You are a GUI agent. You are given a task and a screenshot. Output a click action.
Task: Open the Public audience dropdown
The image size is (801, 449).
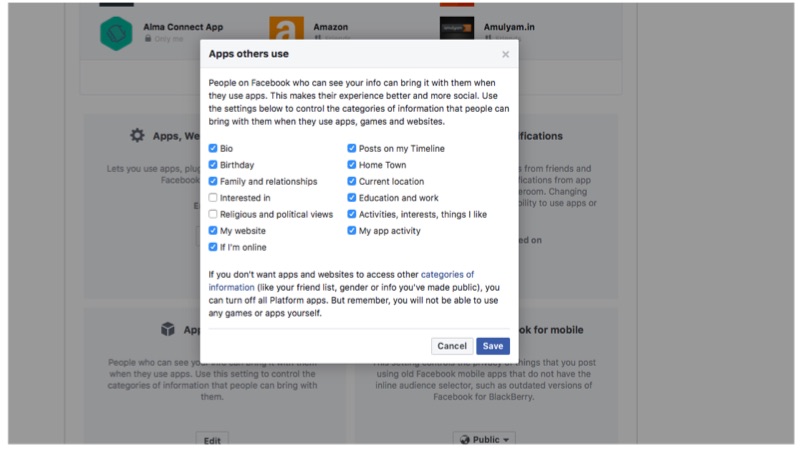click(x=484, y=439)
